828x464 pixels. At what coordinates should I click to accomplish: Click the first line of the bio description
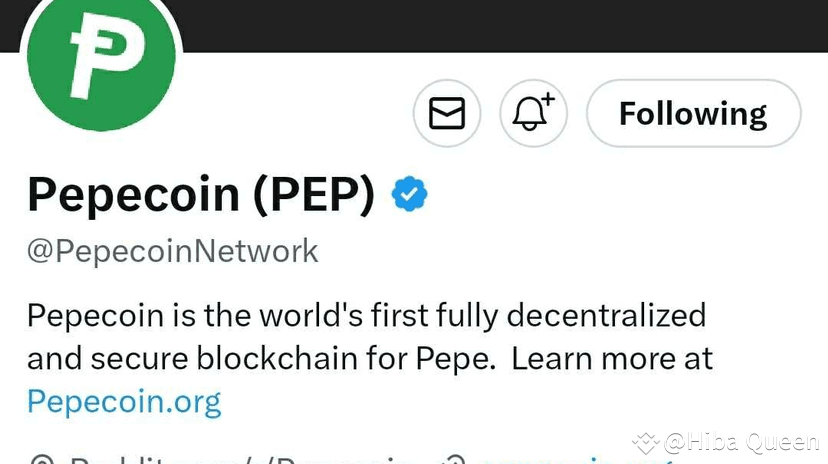[x=366, y=315]
